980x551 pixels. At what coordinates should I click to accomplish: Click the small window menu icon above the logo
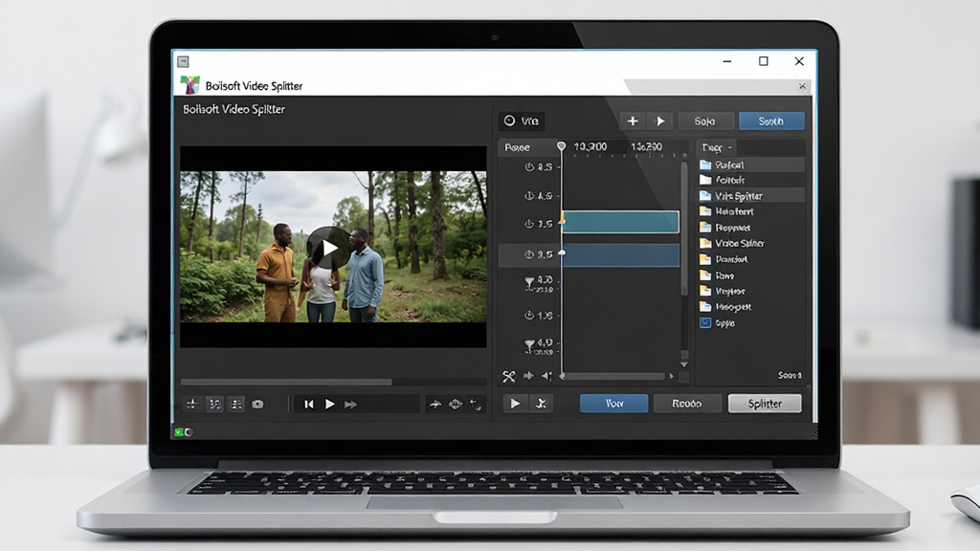[183, 61]
